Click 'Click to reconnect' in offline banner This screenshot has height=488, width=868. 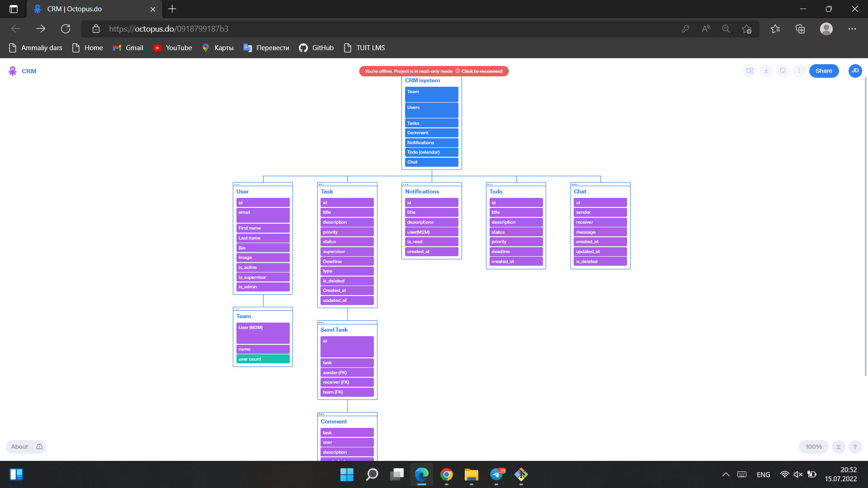click(x=482, y=71)
